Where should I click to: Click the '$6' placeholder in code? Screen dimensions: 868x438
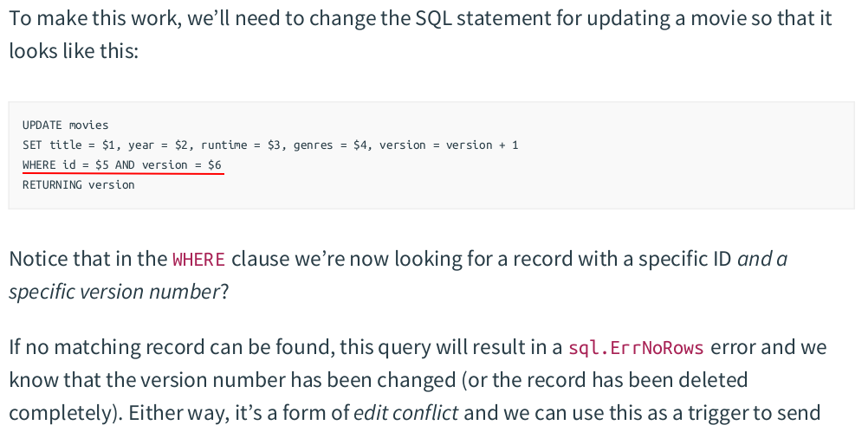click(x=215, y=164)
